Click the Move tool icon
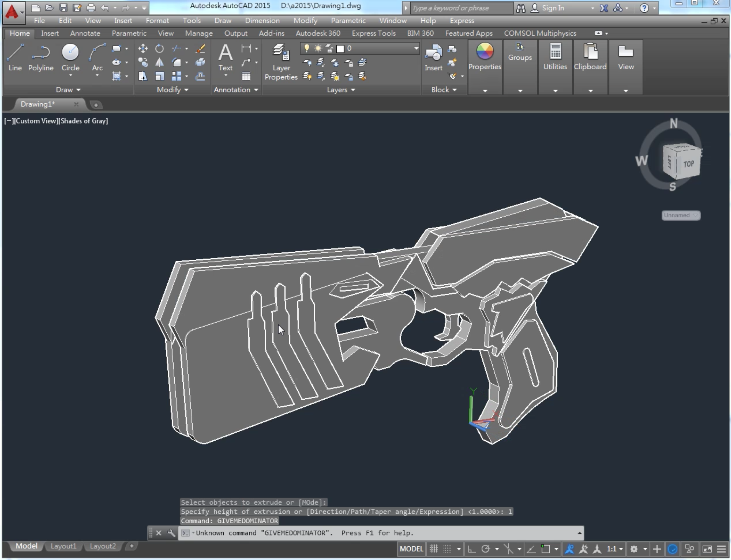Image resolution: width=731 pixels, height=560 pixels. [143, 48]
